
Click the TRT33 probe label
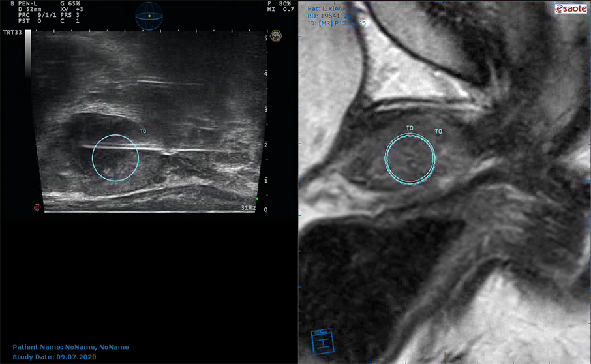click(12, 33)
